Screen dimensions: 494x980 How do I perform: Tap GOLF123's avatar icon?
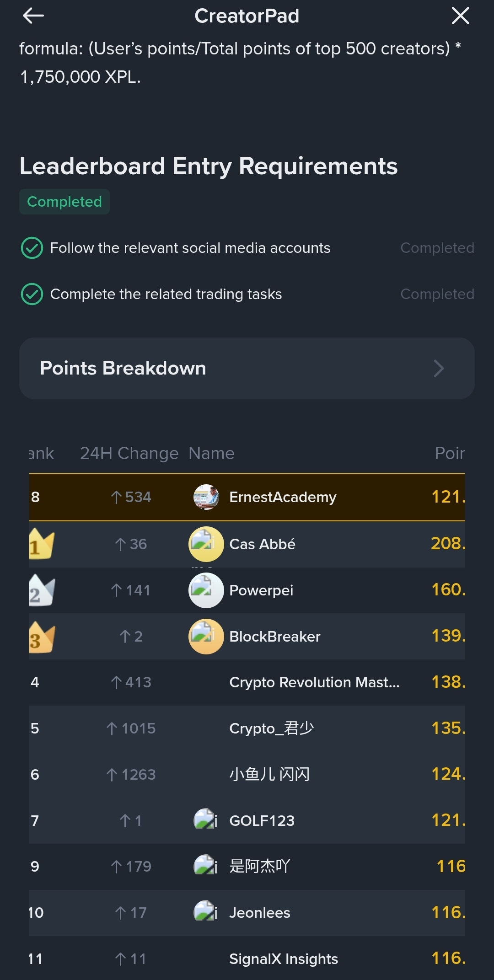206,820
